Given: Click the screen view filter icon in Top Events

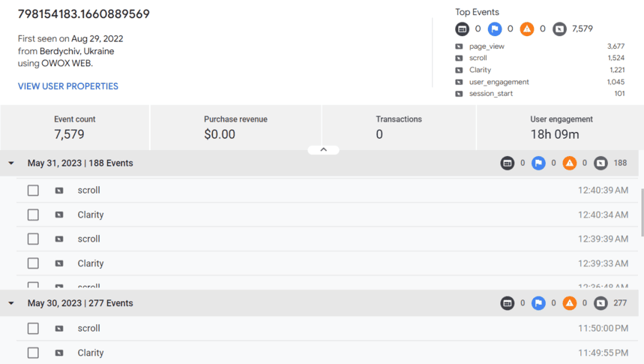Looking at the screenshot, I should pos(462,29).
